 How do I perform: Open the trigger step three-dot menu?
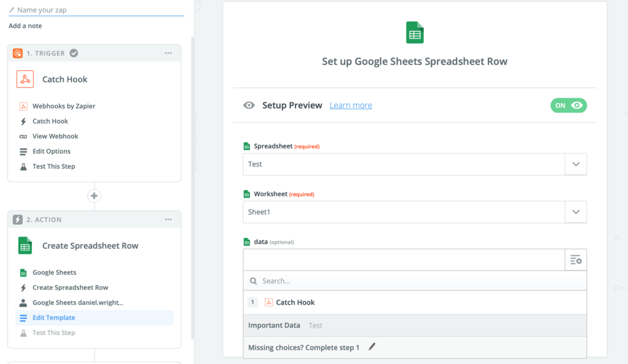[x=168, y=53]
